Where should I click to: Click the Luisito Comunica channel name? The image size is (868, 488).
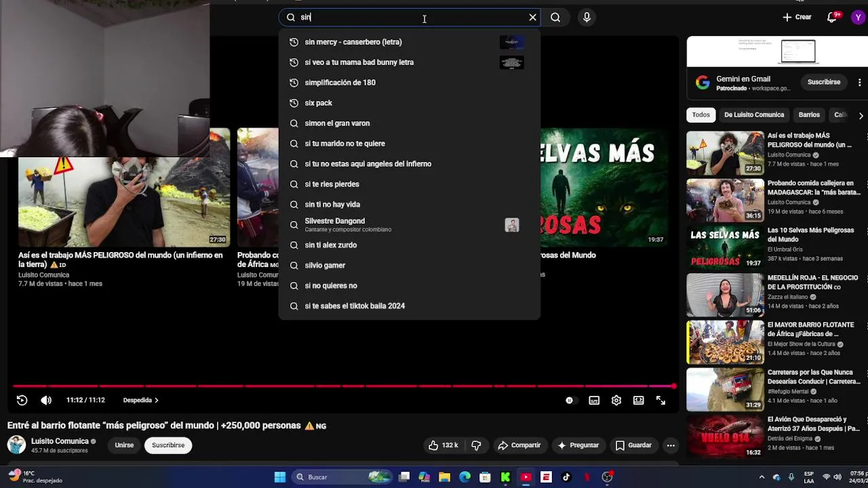(x=60, y=441)
